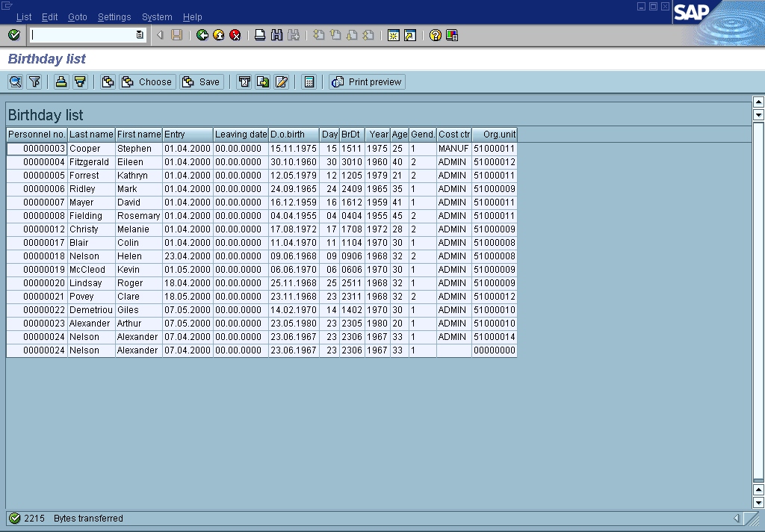Click the top scroll up arrow
This screenshot has width=765, height=532.
(x=758, y=102)
